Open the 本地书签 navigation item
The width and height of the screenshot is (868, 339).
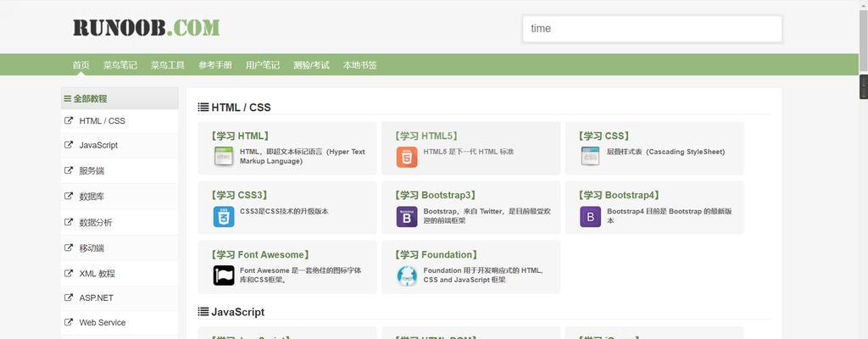pos(359,64)
